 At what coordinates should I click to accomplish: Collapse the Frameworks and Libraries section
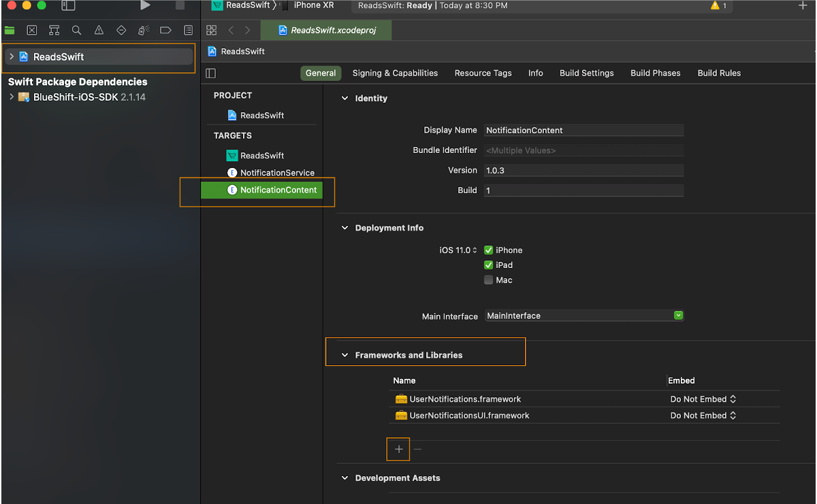[345, 355]
